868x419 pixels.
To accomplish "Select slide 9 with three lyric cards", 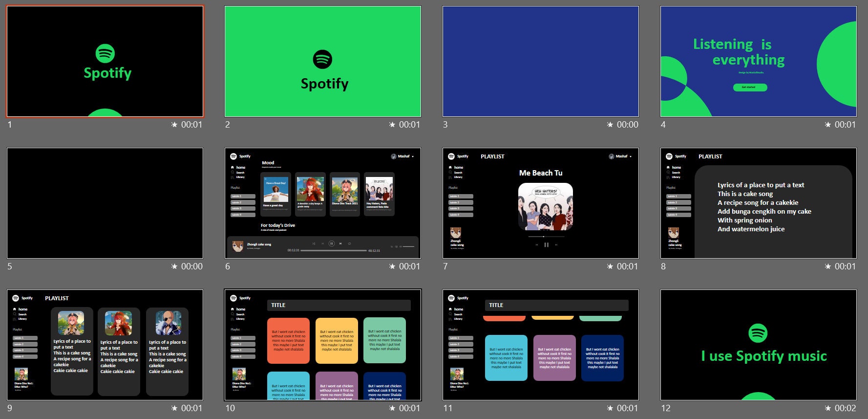I will coord(105,345).
